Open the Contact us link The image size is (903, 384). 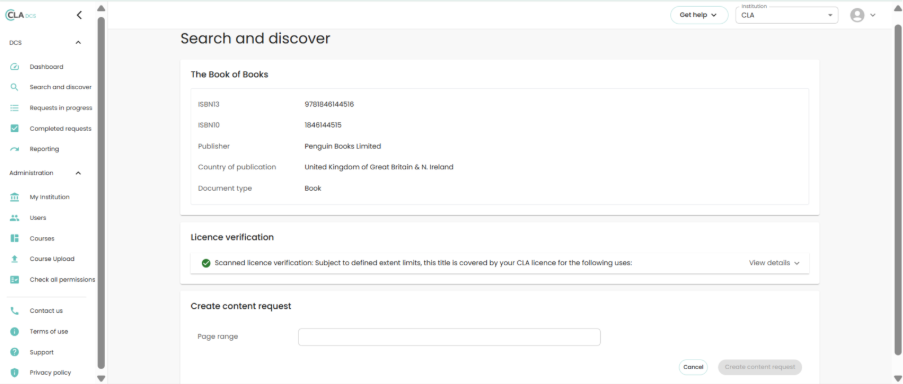tap(46, 311)
